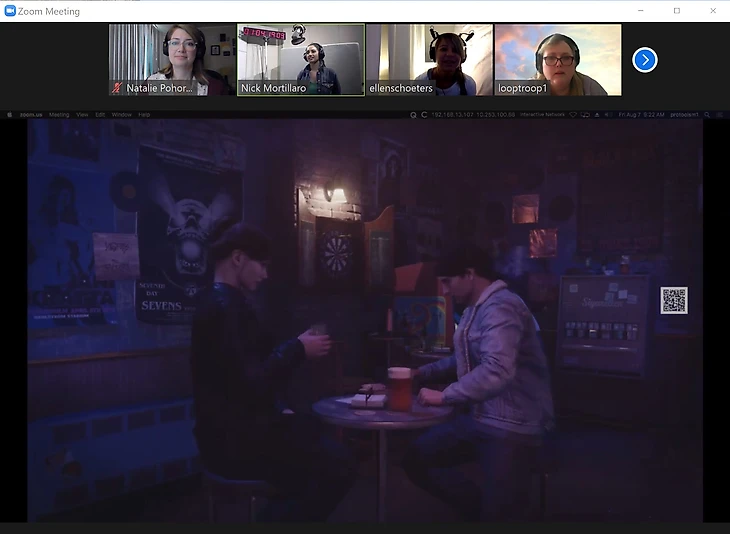Click the Fri Aug 7 9:22 AM clock
Viewport: 730px width, 534px height.
[642, 115]
